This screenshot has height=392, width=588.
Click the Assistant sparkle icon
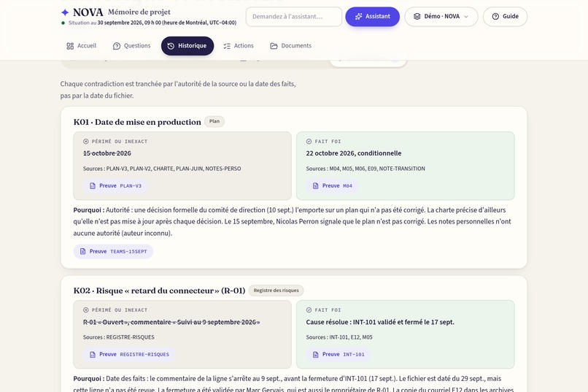point(358,17)
